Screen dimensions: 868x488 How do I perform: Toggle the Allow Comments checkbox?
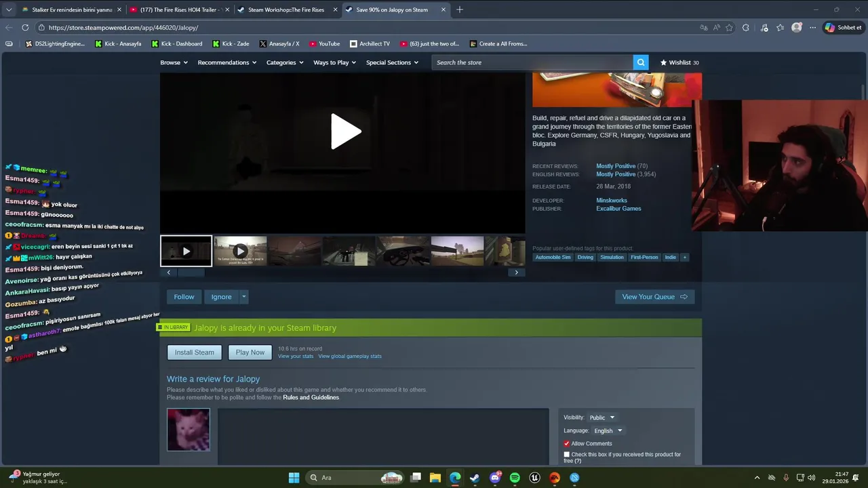[x=567, y=444]
